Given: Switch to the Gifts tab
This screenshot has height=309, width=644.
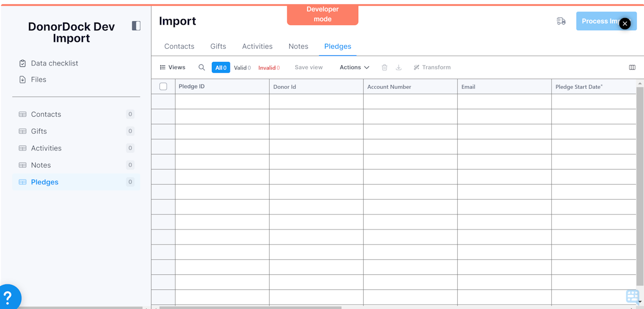Looking at the screenshot, I should click(x=218, y=46).
